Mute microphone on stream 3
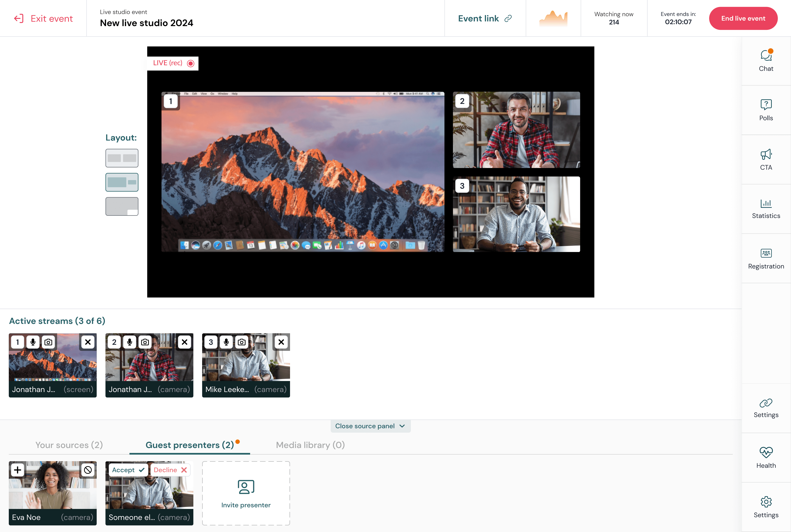 pos(226,342)
